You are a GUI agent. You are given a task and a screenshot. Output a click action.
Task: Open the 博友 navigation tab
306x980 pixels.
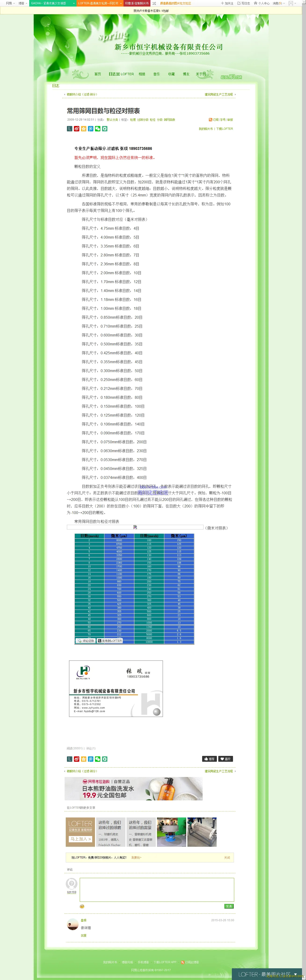pos(186,74)
